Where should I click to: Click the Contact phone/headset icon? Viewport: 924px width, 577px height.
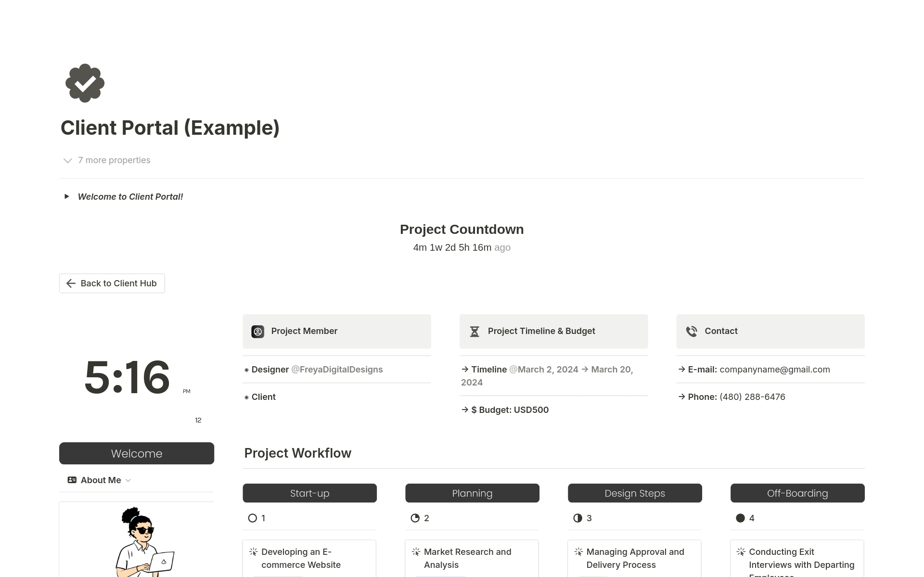pos(692,331)
